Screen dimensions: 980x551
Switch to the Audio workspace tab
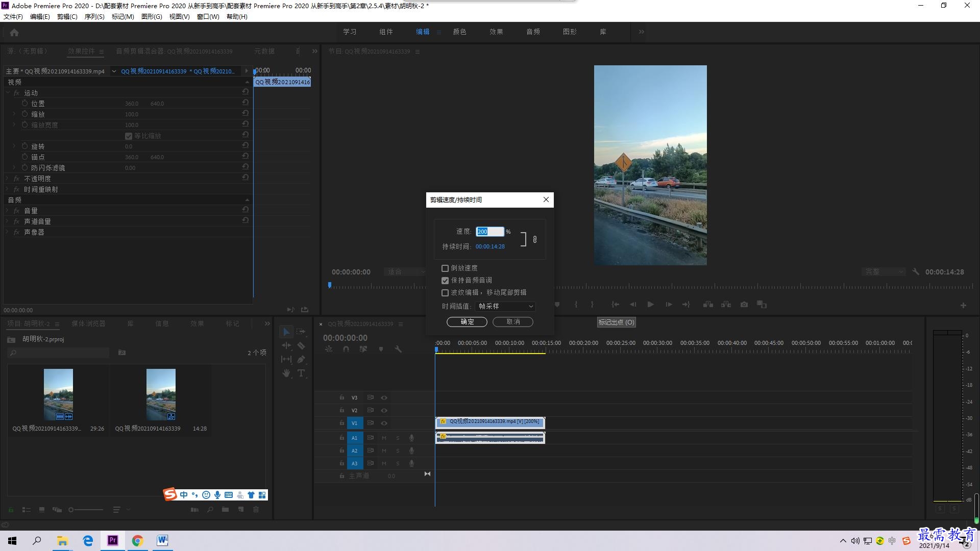click(x=533, y=32)
